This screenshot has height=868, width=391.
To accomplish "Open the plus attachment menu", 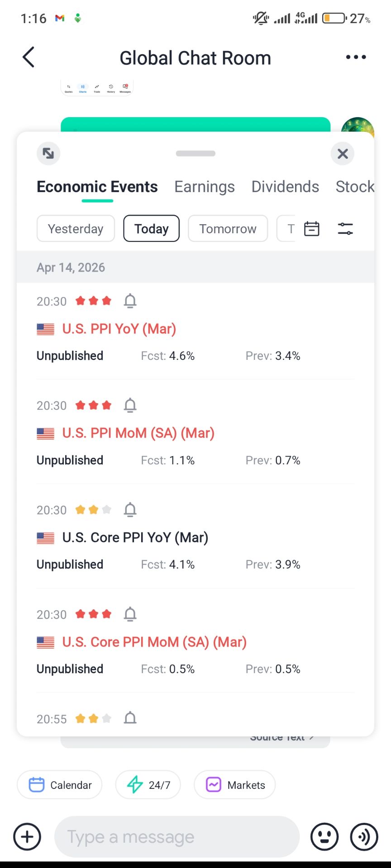I will point(27,837).
